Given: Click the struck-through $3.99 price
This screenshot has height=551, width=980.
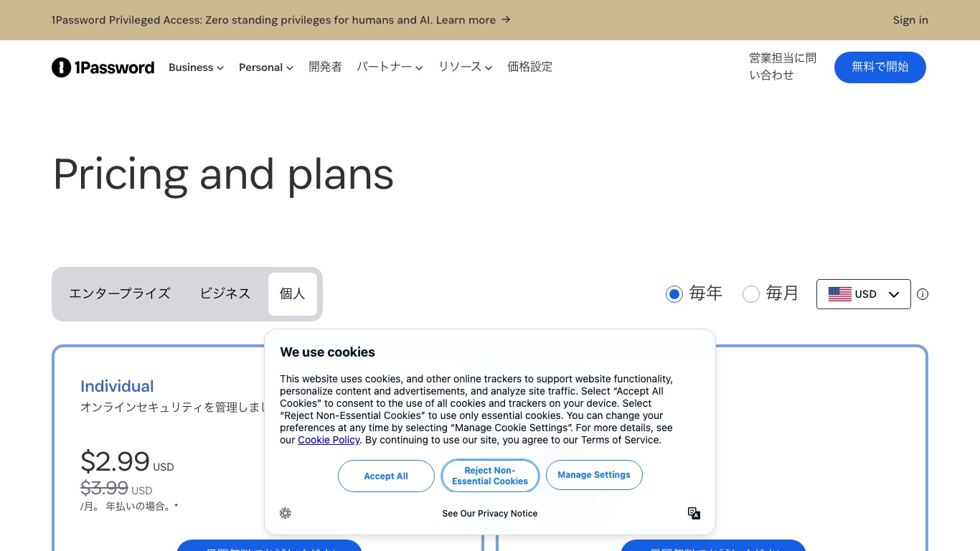Looking at the screenshot, I should point(104,489).
